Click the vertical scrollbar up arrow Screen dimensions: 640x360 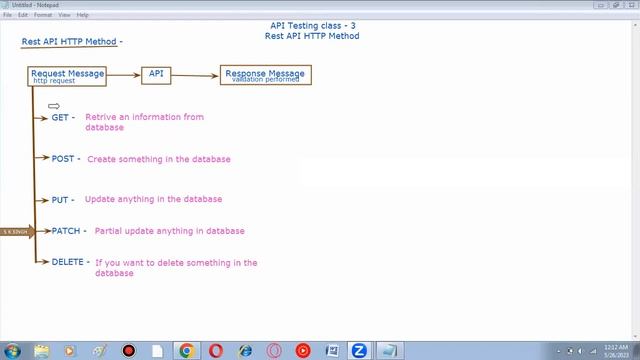click(636, 25)
